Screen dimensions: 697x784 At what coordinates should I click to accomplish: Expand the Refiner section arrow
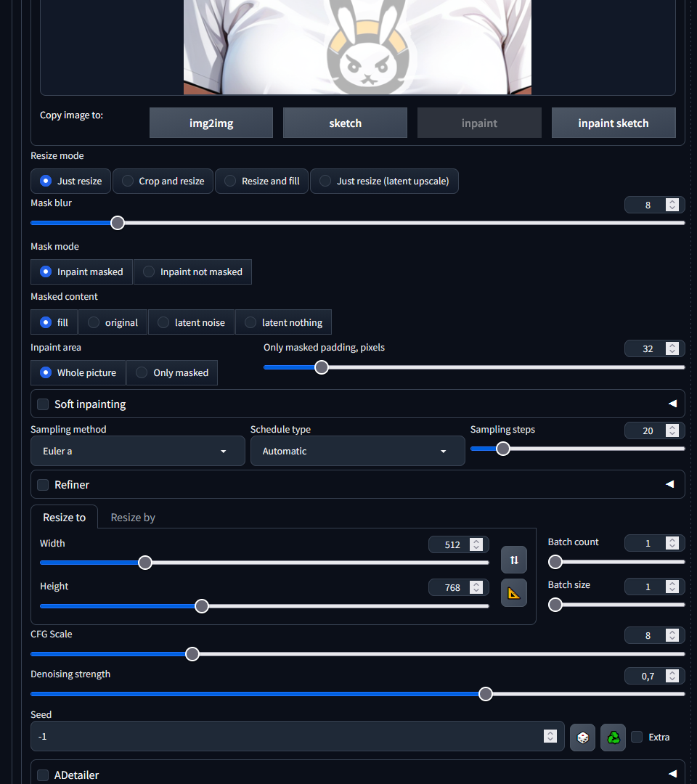pyautogui.click(x=670, y=484)
